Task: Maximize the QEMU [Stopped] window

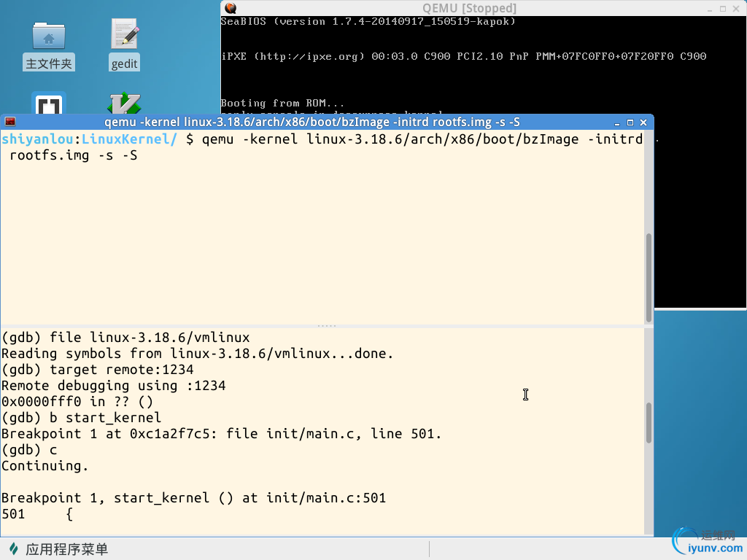Action: coord(723,9)
